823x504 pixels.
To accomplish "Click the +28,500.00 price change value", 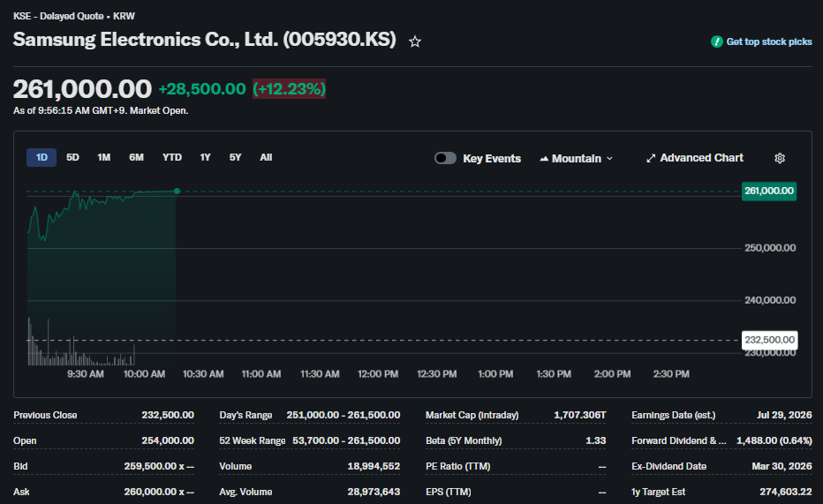I will 202,88.
